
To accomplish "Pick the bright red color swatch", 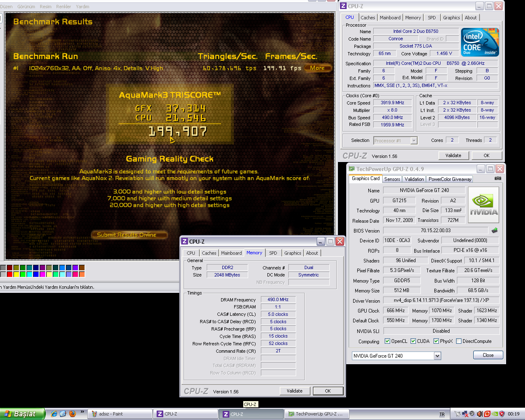I will [9, 274].
